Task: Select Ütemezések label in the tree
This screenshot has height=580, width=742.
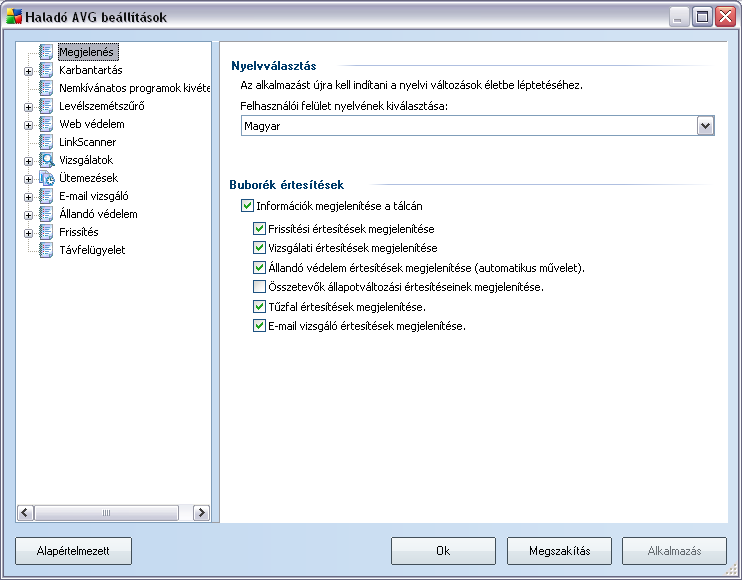Action: 88,178
